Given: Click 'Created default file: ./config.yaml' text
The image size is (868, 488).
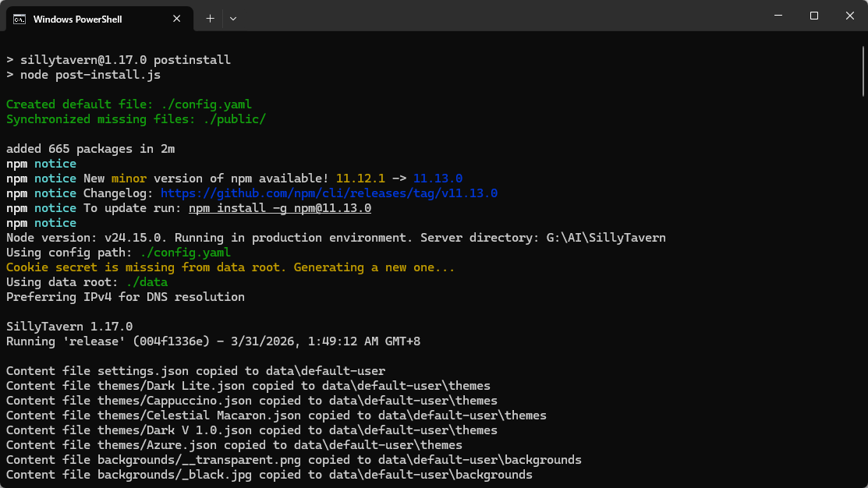Looking at the screenshot, I should pyautogui.click(x=129, y=104).
